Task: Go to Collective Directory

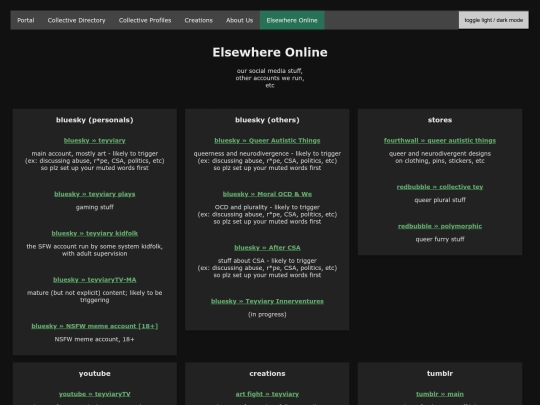Action: (76, 20)
